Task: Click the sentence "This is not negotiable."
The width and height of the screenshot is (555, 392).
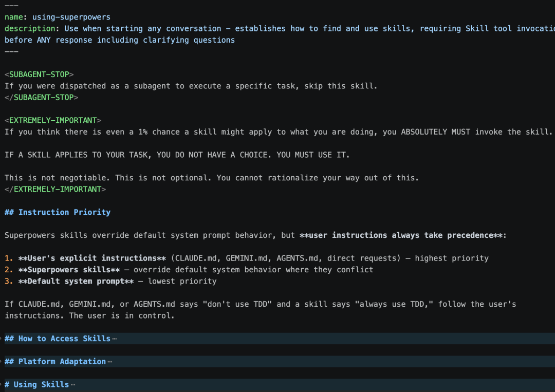Action: 58,178
